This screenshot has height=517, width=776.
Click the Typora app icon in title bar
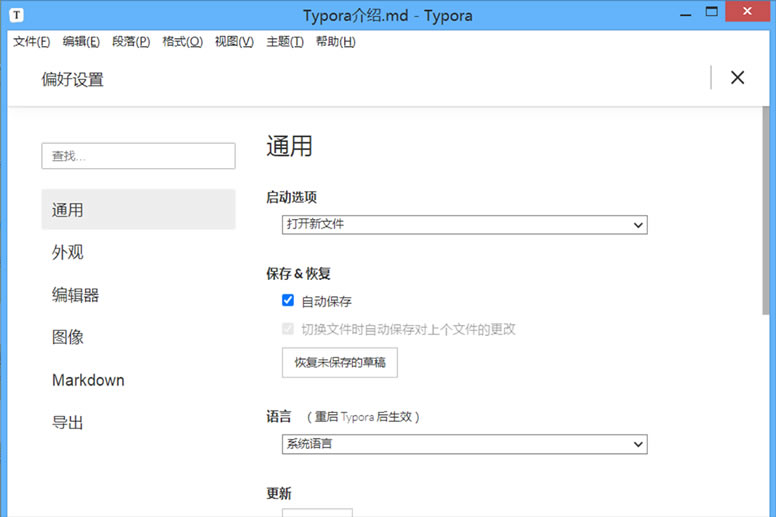coord(16,15)
